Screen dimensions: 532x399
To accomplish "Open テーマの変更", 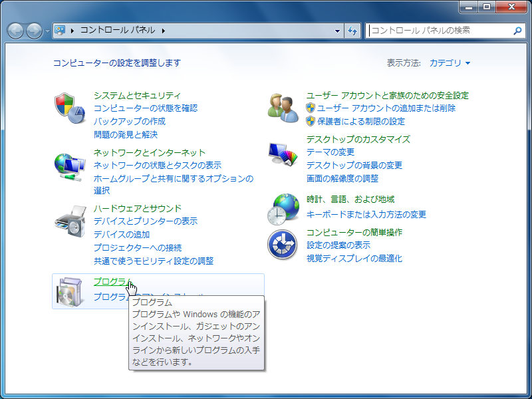I will (x=331, y=152).
